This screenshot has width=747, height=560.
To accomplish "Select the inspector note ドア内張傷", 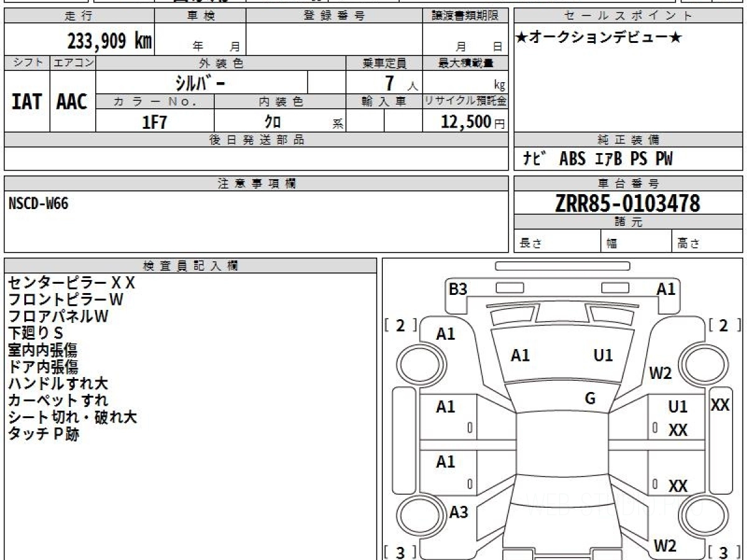I will coord(43,367).
